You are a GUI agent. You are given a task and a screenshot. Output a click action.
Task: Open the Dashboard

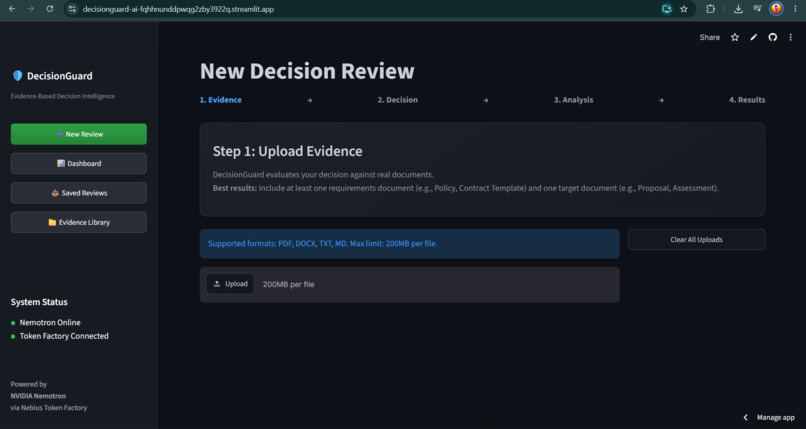coord(79,163)
